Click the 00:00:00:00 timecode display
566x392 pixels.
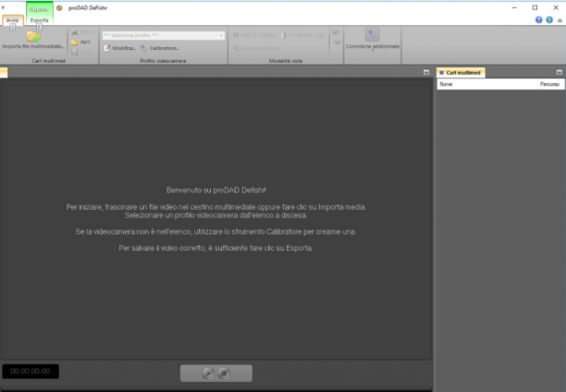click(31, 371)
